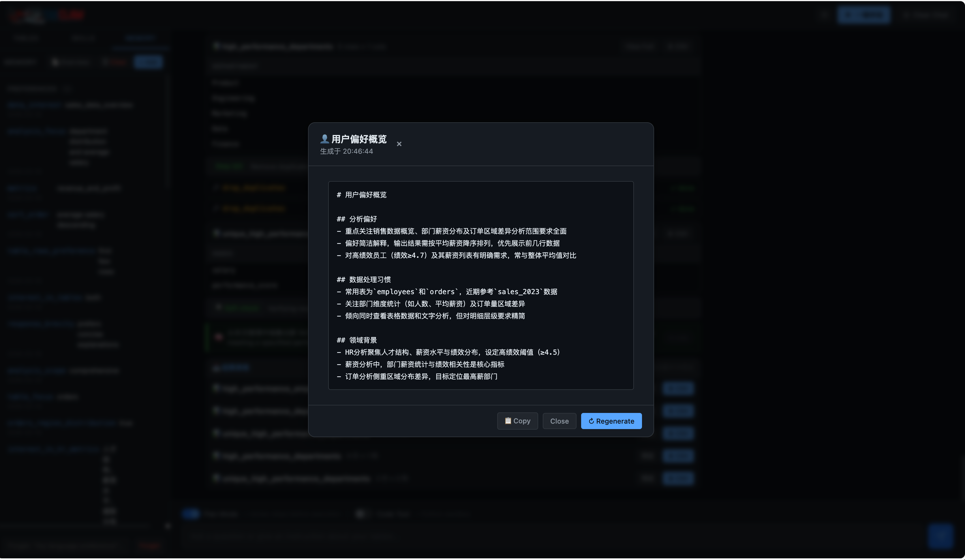Image resolution: width=965 pixels, height=560 pixels.
Task: Click the '## 数据处理习惯' heading line
Action: [363, 279]
